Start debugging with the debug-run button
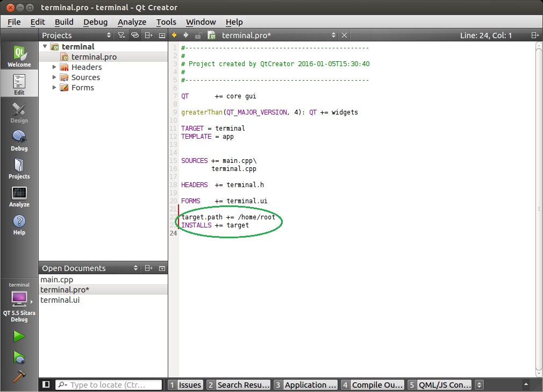The height and width of the screenshot is (392, 543). click(x=19, y=358)
